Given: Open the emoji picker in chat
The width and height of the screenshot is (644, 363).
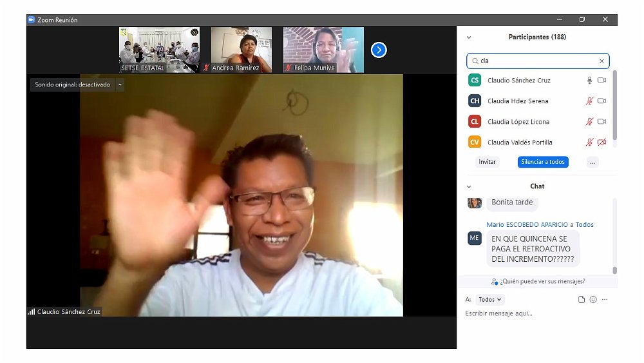Looking at the screenshot, I should pos(593,300).
